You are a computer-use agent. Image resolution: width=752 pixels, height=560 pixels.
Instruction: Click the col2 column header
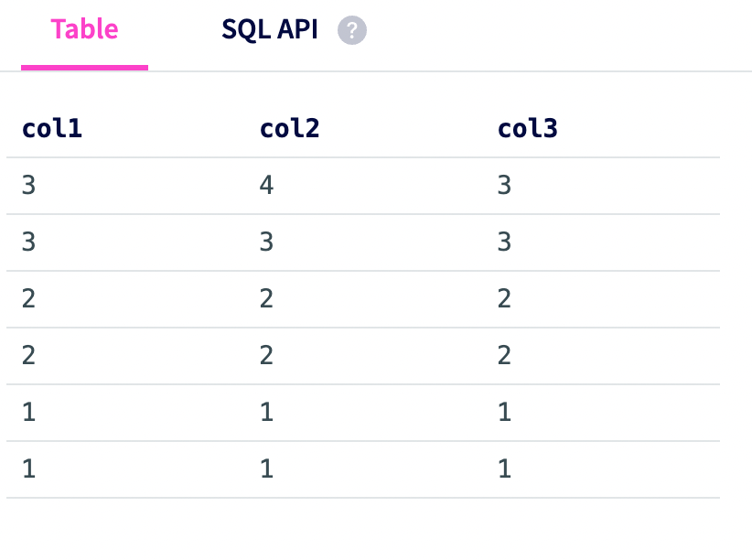[289, 128]
